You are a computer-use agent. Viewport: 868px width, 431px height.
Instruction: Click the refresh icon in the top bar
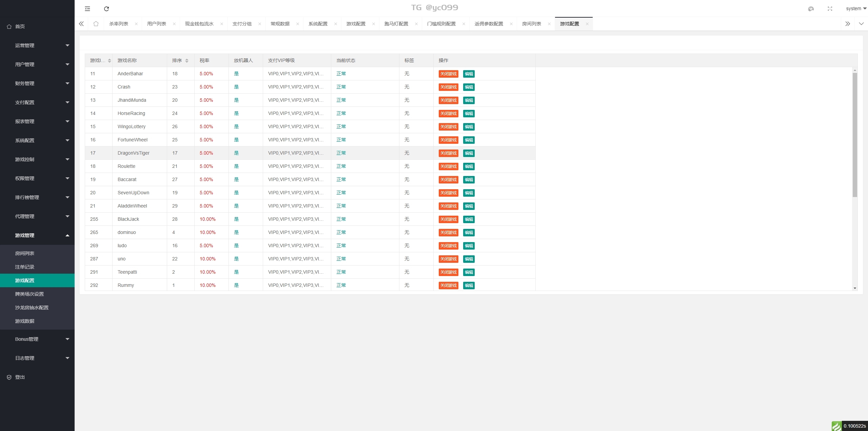coord(106,9)
